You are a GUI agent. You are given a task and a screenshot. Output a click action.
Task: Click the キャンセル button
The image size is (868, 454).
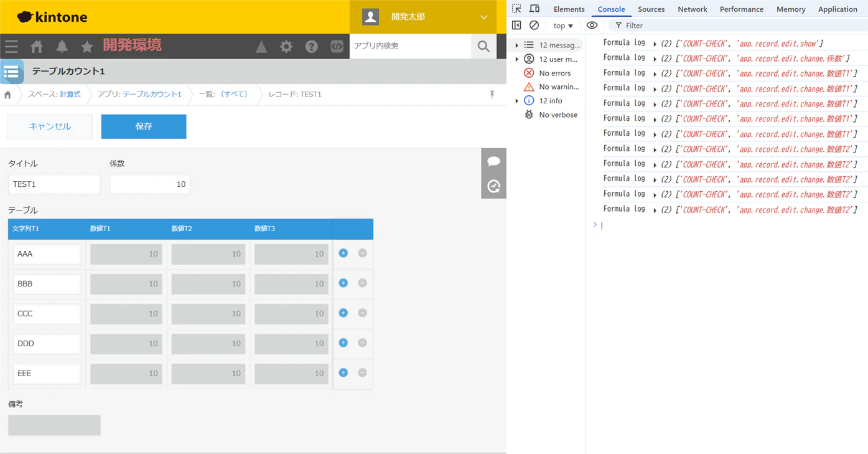coord(50,126)
